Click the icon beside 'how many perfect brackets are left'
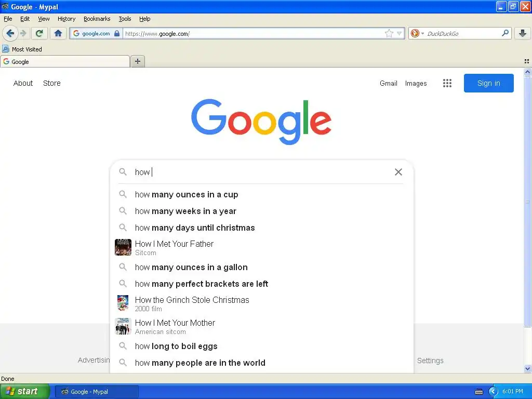Screen dimensions: 532x399 click(123, 284)
